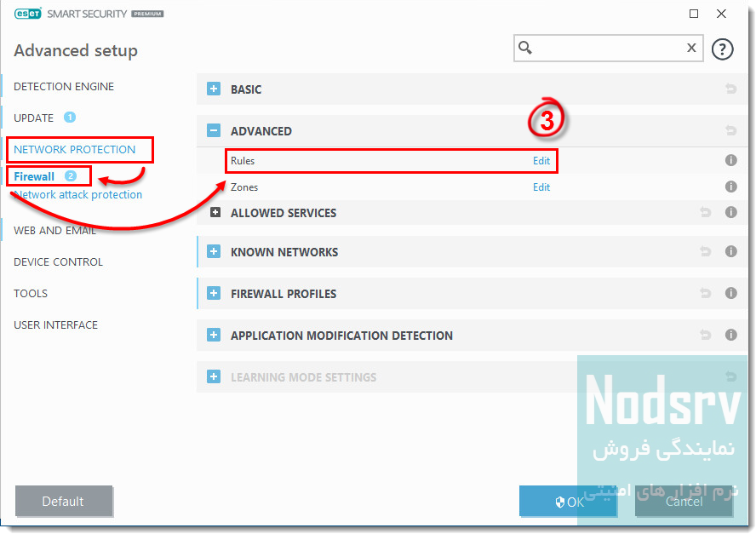Image resolution: width=756 pixels, height=534 pixels.
Task: Expand the Basic section
Action: (214, 89)
